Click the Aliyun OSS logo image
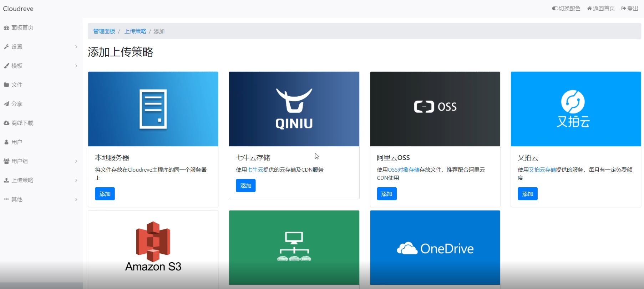Screen dimensions: 644x289 coord(435,109)
